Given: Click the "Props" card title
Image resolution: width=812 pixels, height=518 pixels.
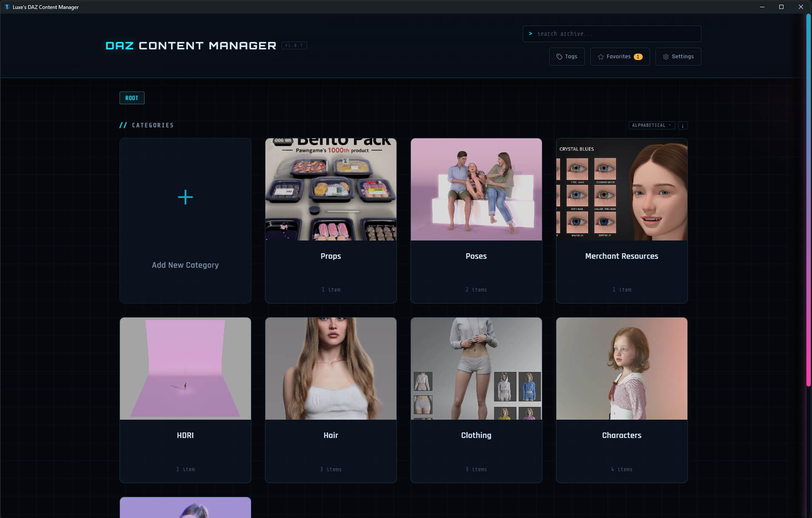Looking at the screenshot, I should 330,256.
